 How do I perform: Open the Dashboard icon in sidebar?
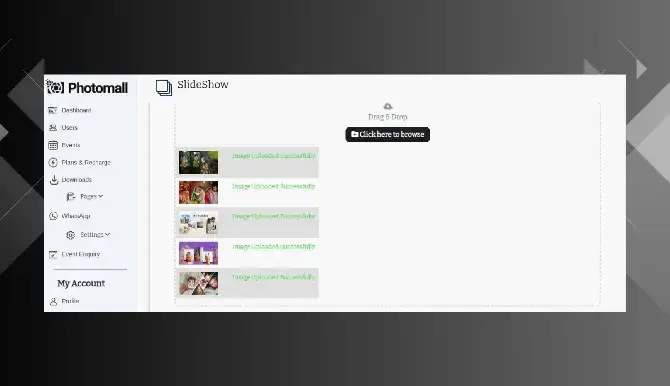[53, 110]
